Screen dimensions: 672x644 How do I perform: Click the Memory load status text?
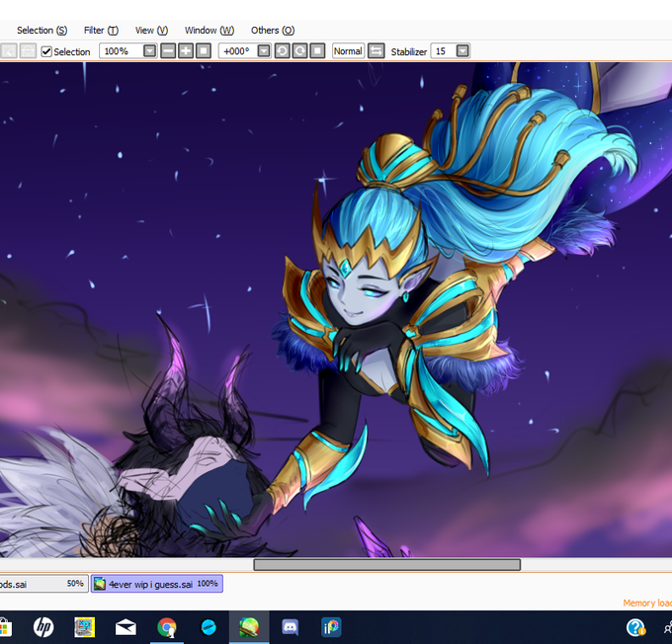coord(647,604)
